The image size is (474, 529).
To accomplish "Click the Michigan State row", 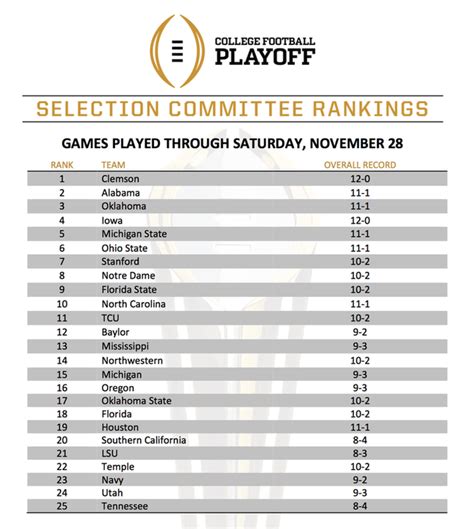I will click(x=238, y=234).
